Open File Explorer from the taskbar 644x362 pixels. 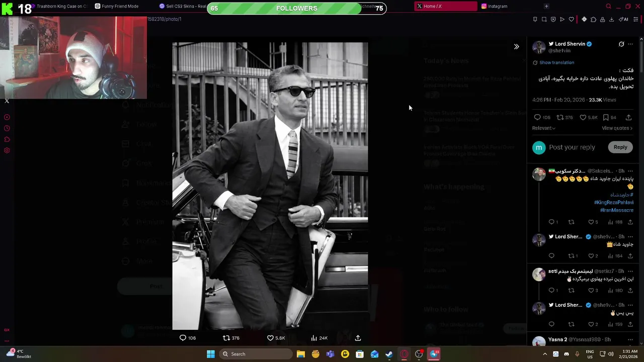300,354
